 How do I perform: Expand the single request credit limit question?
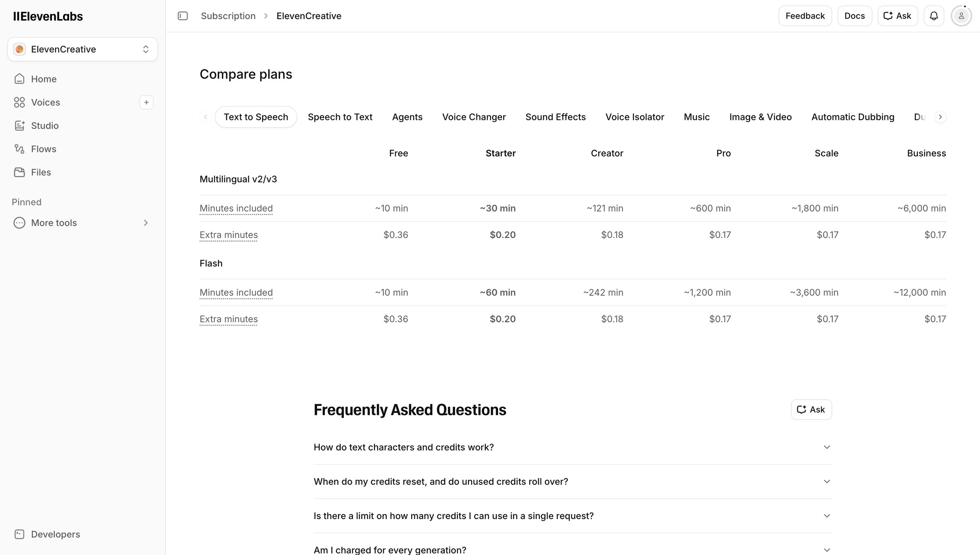[572, 516]
